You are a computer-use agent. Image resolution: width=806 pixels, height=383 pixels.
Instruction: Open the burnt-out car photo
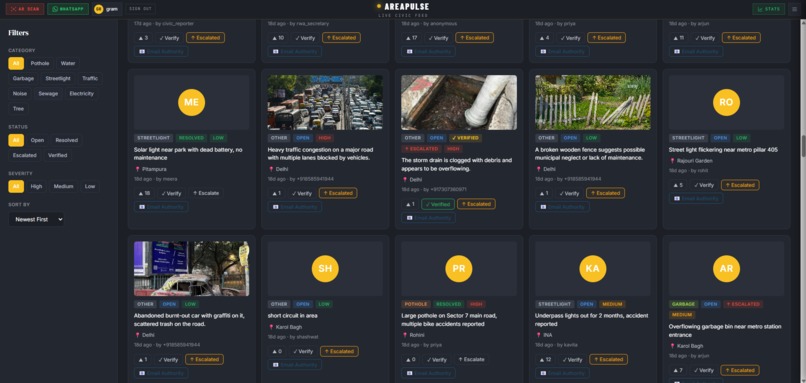click(192, 268)
